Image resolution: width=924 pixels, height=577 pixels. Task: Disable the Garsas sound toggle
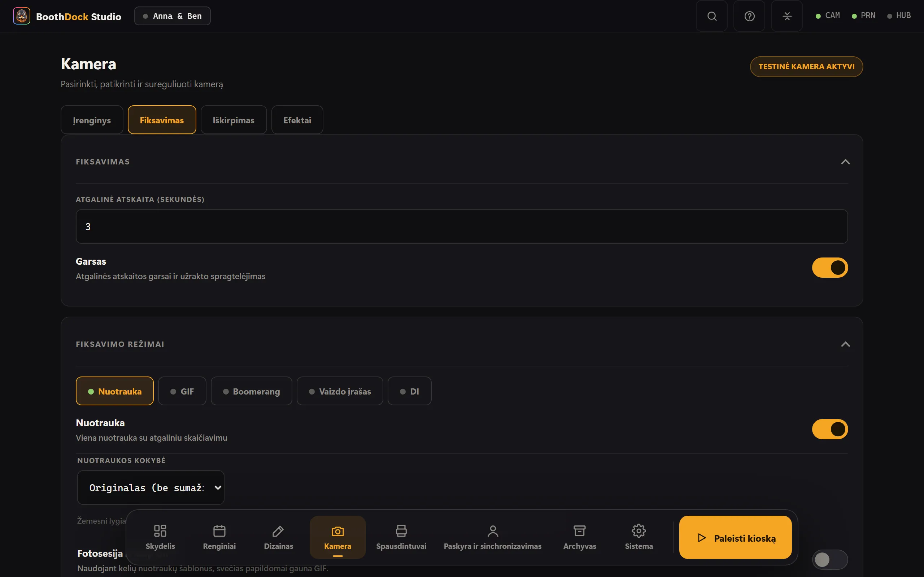[x=830, y=268]
